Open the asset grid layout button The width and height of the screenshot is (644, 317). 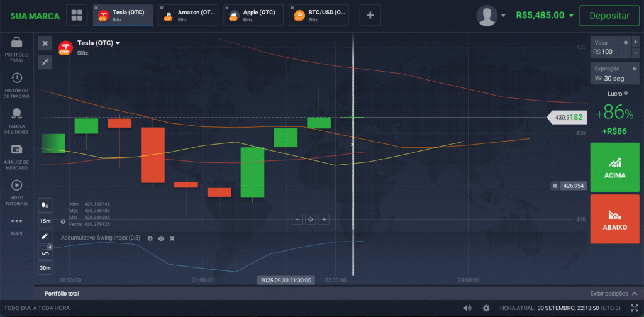[78, 15]
